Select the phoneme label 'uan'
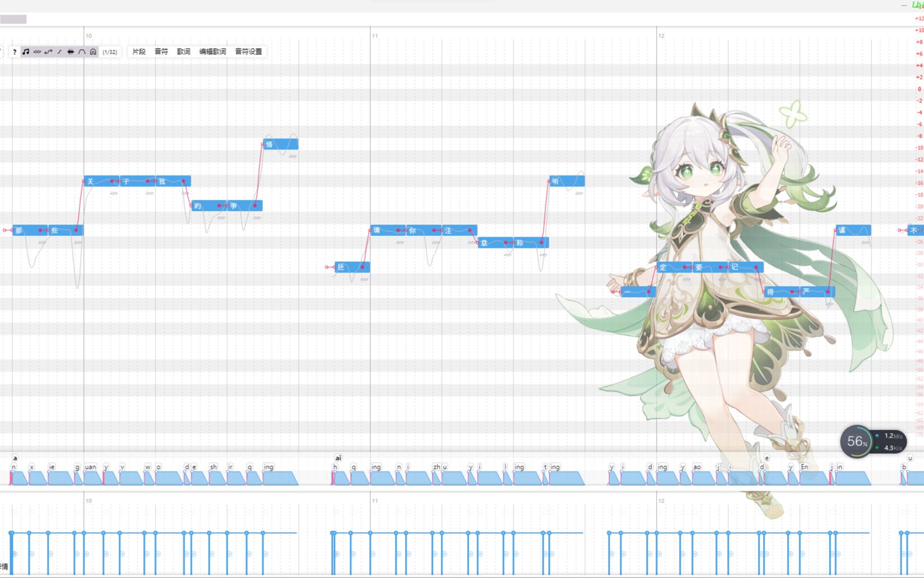924x578 pixels. [91, 467]
